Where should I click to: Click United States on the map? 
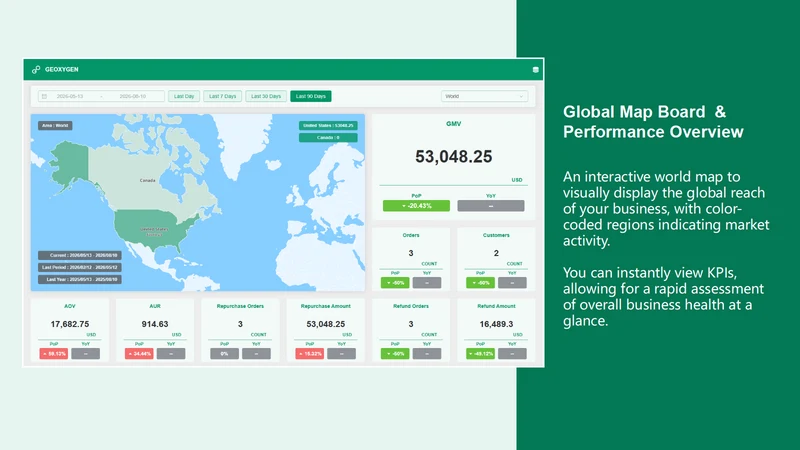coord(154,231)
